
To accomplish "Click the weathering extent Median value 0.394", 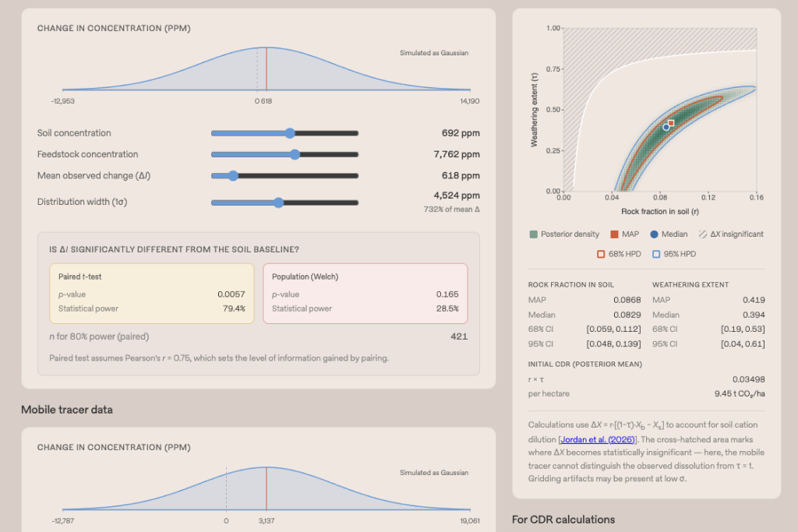I will (x=754, y=315).
